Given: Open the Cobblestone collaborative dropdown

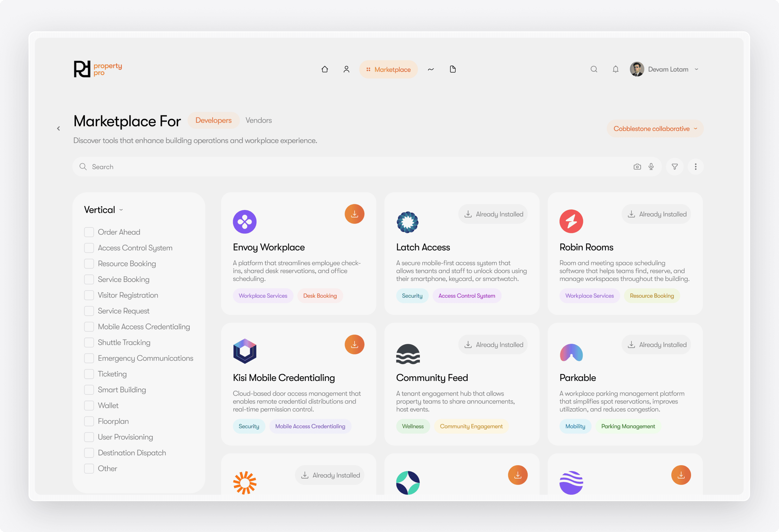Looking at the screenshot, I should point(655,129).
